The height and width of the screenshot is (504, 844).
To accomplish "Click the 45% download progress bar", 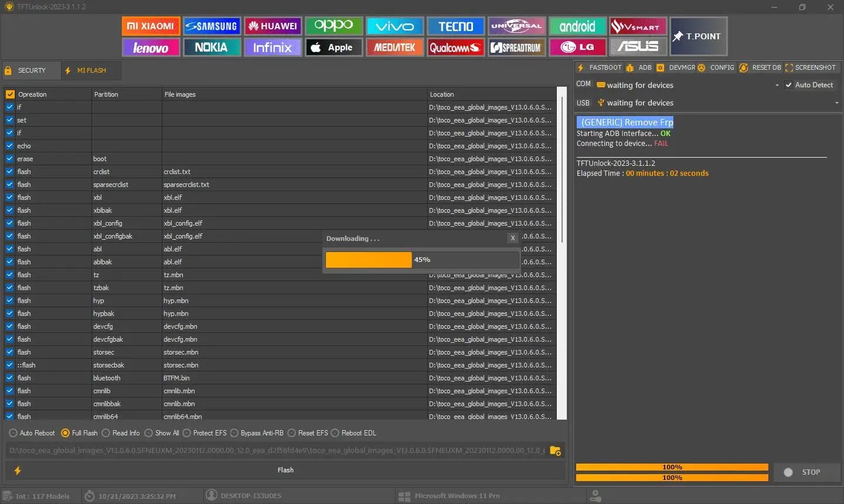I will click(422, 260).
